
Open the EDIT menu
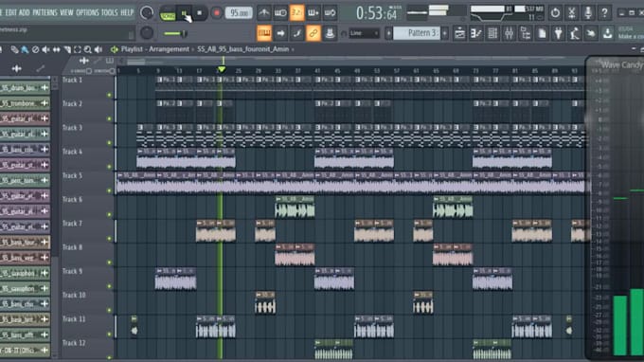point(10,12)
